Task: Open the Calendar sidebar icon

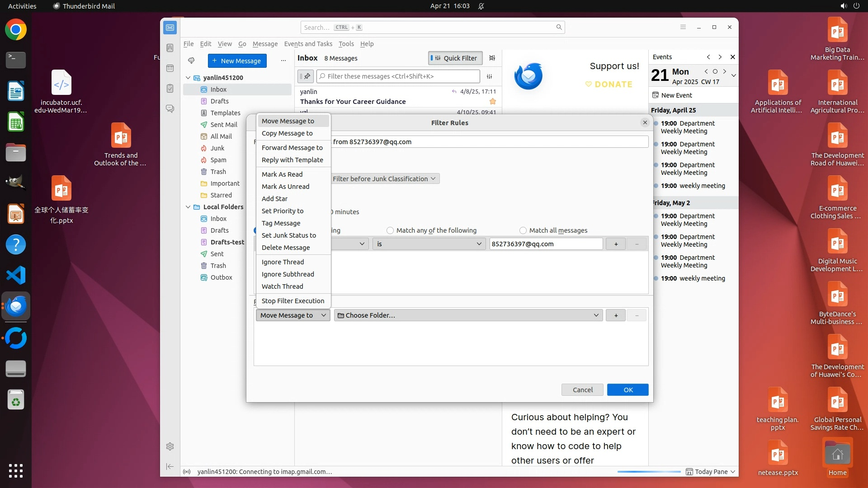Action: 170,68
